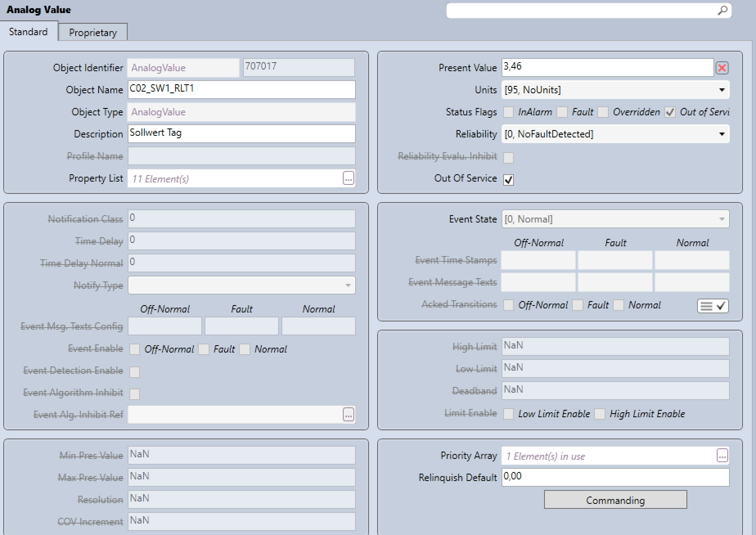Screen dimensions: 756x535
Task: Click the Time Delay field
Action: click(x=242, y=241)
